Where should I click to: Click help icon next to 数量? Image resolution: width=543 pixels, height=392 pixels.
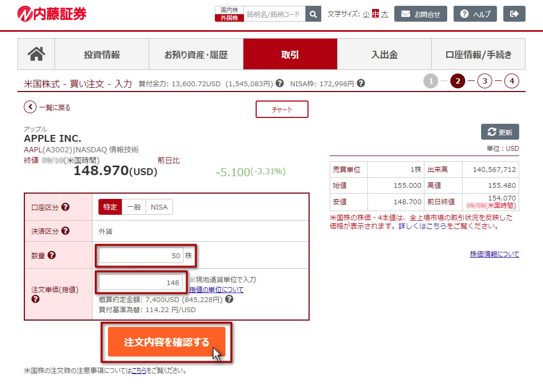click(x=52, y=255)
